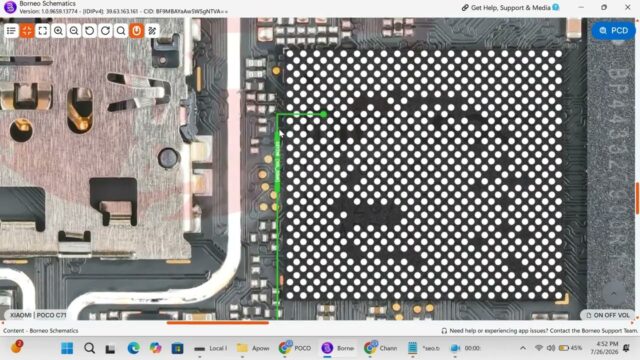Click the ON OFF VOL label button

tap(607, 315)
